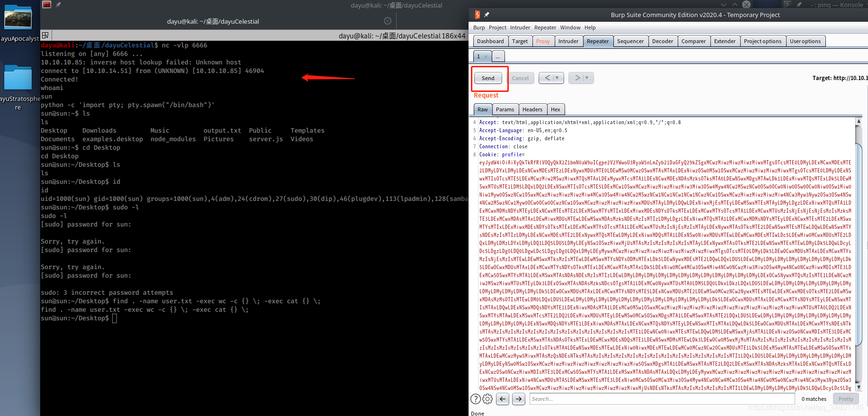868x416 pixels.
Task: Click 'nc -vlp 6666' command line in terminal
Action: (185, 45)
